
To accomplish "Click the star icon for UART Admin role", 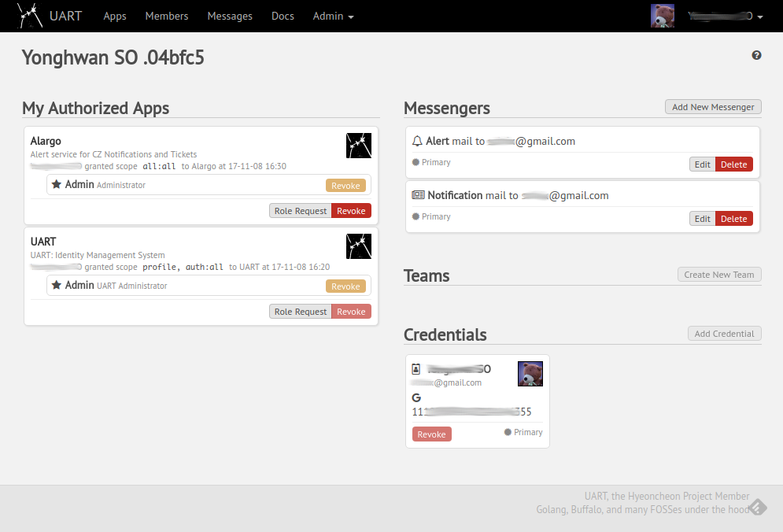I will tap(57, 285).
